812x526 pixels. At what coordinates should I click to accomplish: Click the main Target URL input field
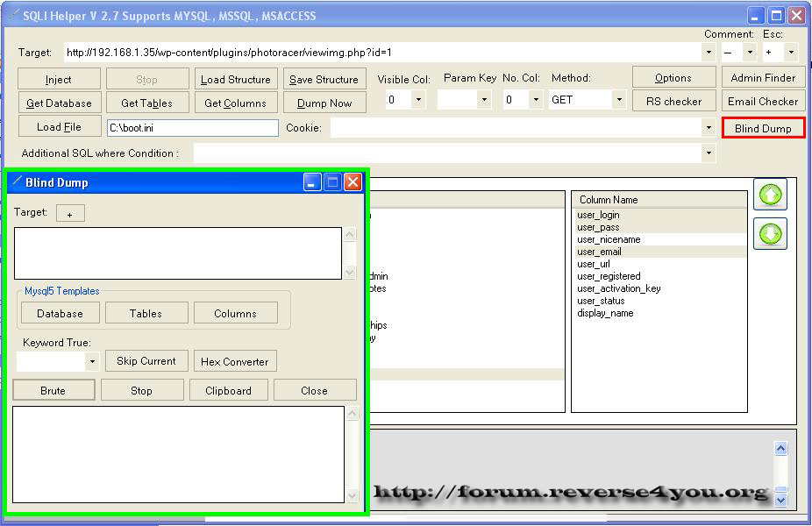383,53
